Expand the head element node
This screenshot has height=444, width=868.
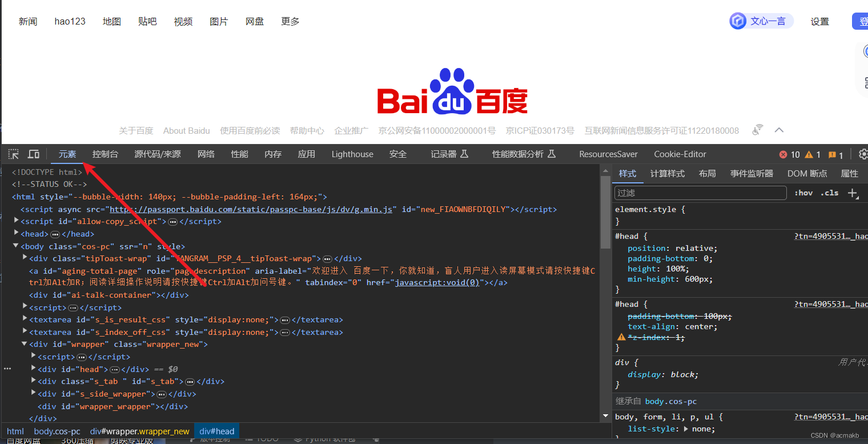click(x=17, y=233)
